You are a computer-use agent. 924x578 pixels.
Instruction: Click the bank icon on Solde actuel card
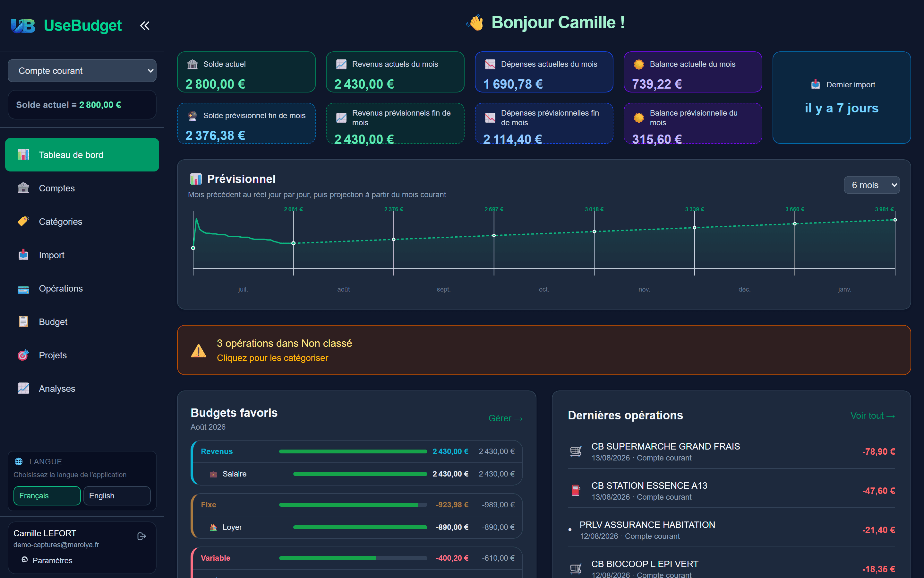193,64
